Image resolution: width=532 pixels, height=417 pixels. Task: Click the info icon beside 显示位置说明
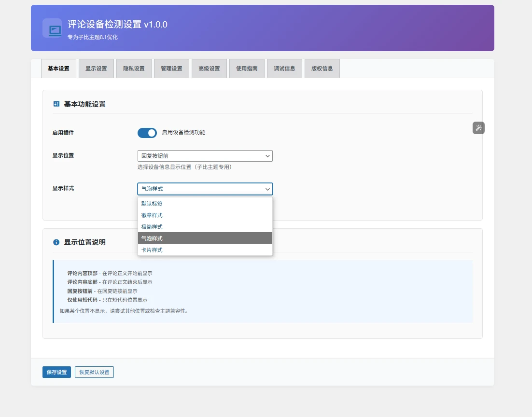coord(56,242)
